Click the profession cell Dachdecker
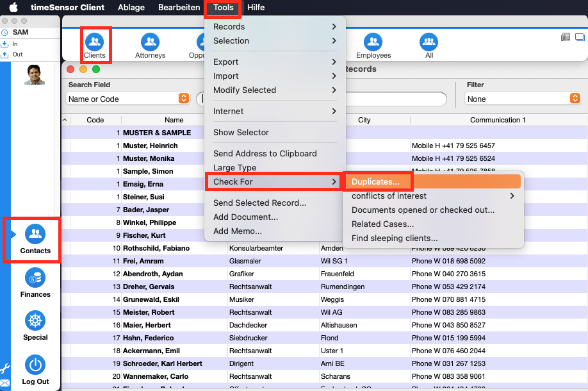Screen dimensions: 588x391 (249, 325)
